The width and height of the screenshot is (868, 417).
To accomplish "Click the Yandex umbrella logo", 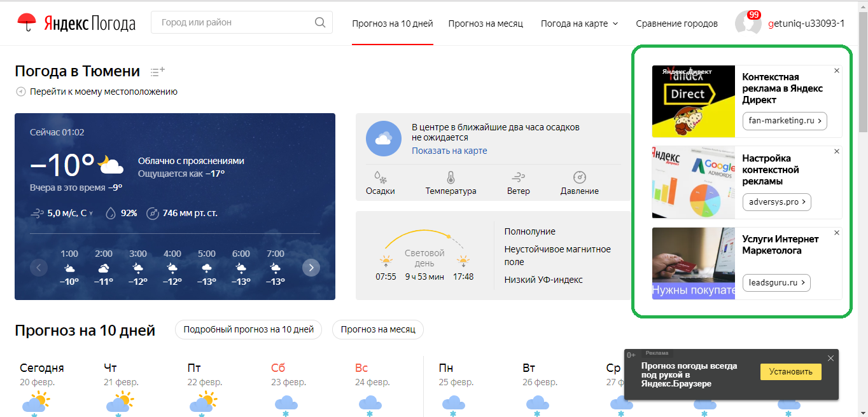I will (27, 23).
